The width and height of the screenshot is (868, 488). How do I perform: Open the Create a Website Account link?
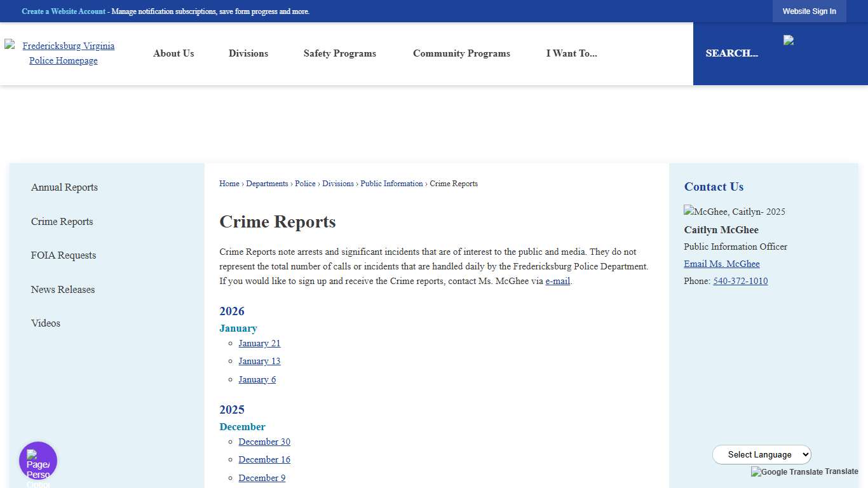tap(64, 11)
